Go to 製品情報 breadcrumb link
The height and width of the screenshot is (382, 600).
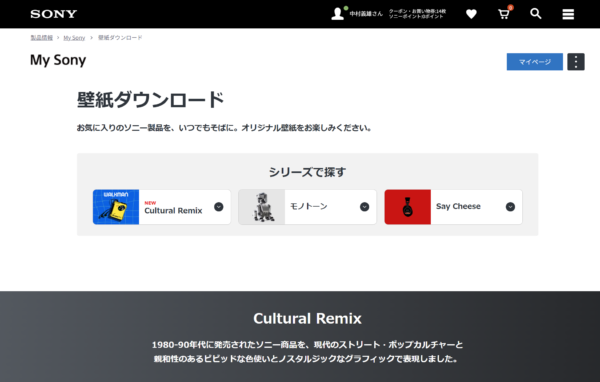pyautogui.click(x=42, y=38)
